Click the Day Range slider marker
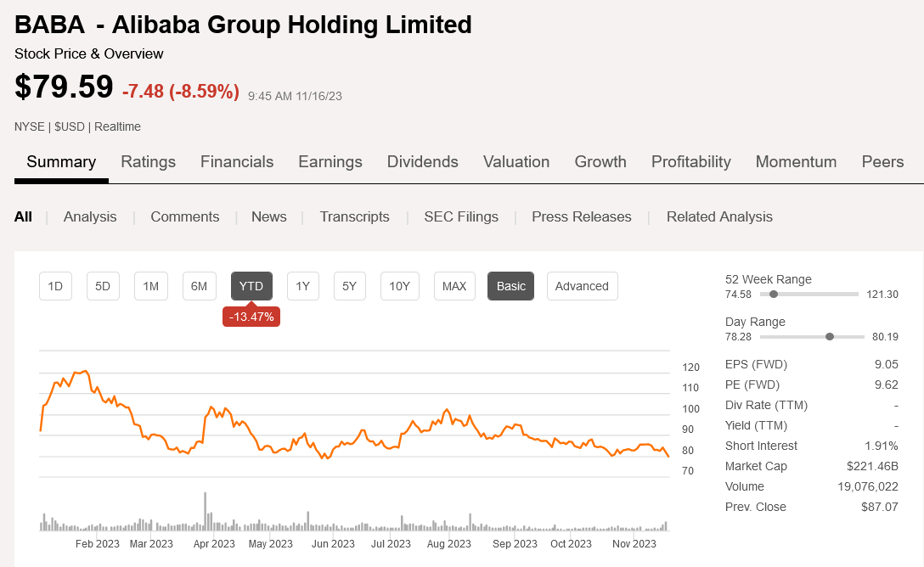924x567 pixels. click(830, 337)
